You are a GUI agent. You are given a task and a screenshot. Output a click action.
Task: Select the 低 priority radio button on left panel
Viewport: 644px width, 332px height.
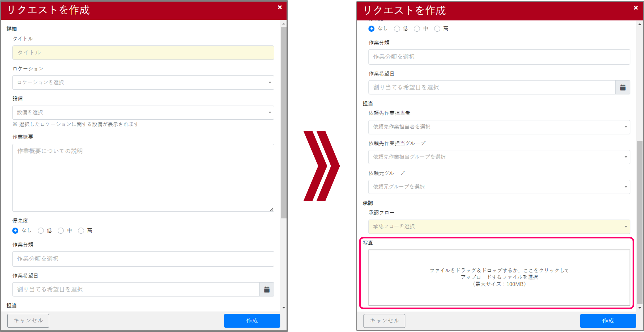coord(41,230)
